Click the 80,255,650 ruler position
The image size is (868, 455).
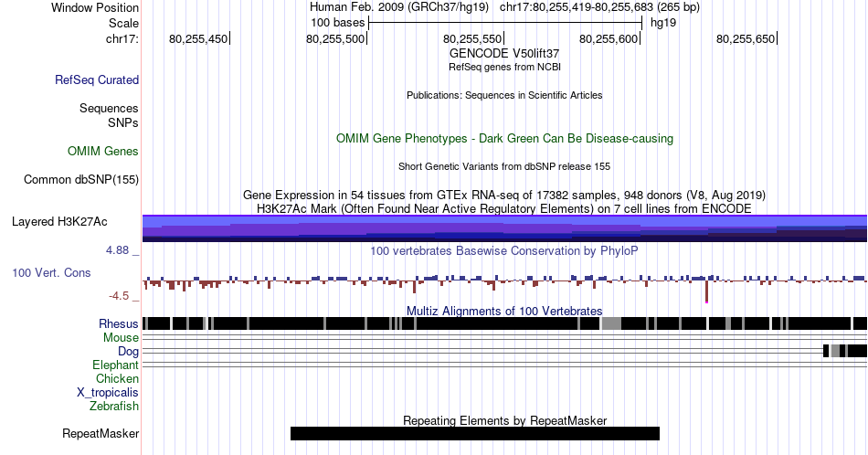[x=746, y=38]
